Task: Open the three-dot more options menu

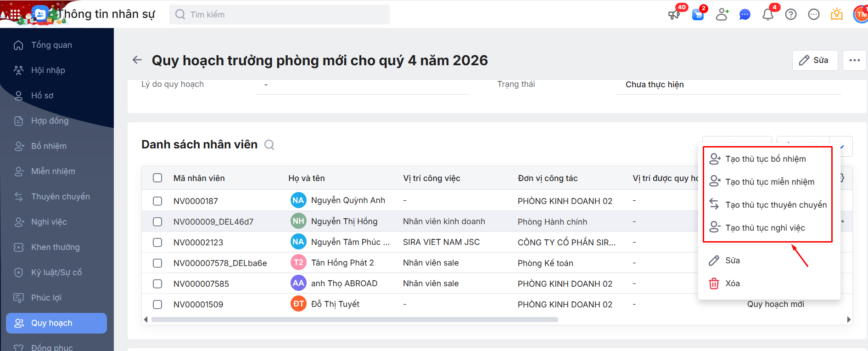Action: [854, 60]
